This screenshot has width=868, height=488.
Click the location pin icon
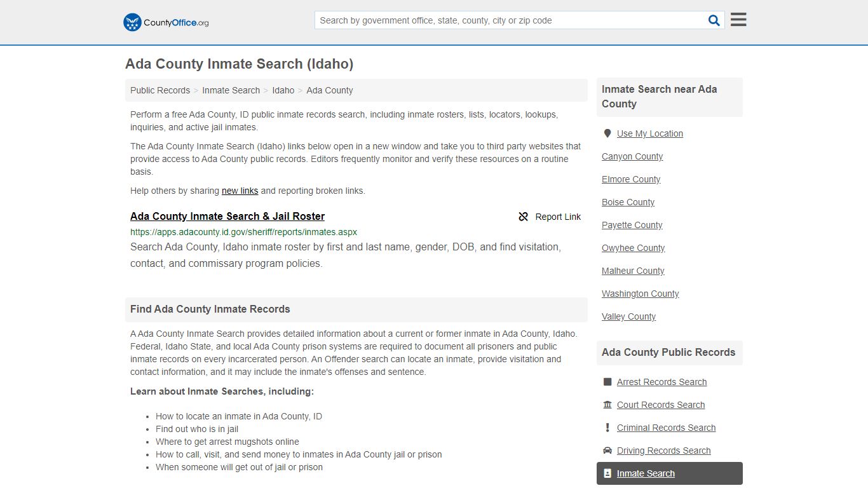click(607, 133)
